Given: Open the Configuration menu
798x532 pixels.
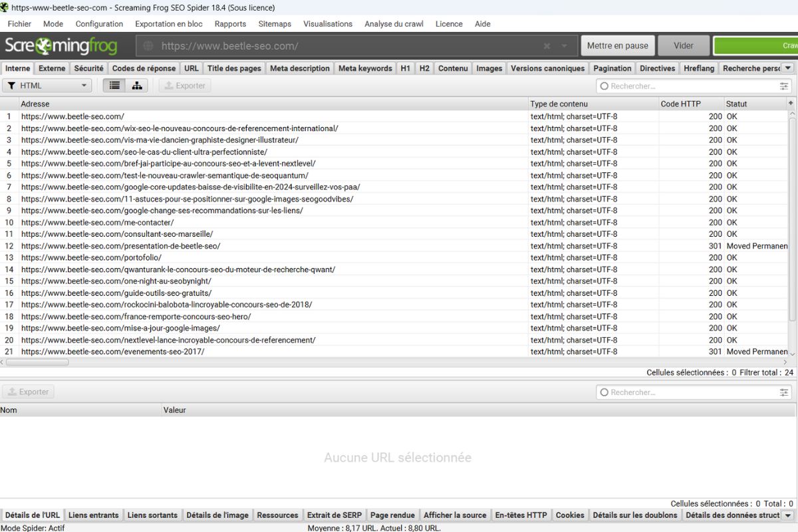Looking at the screenshot, I should click(99, 24).
